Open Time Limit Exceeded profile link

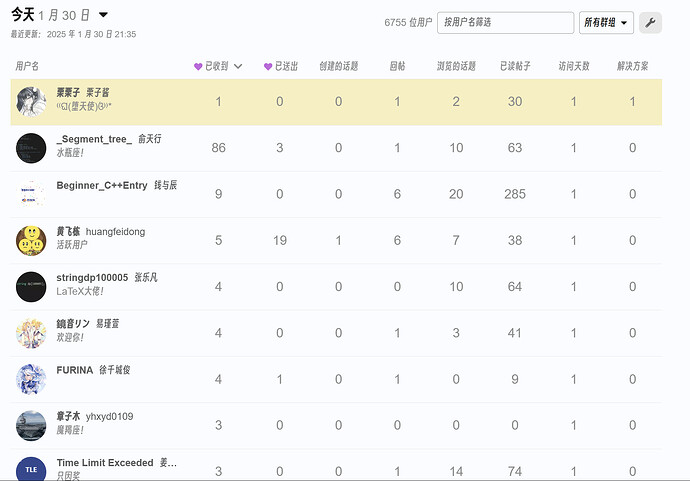click(x=105, y=463)
